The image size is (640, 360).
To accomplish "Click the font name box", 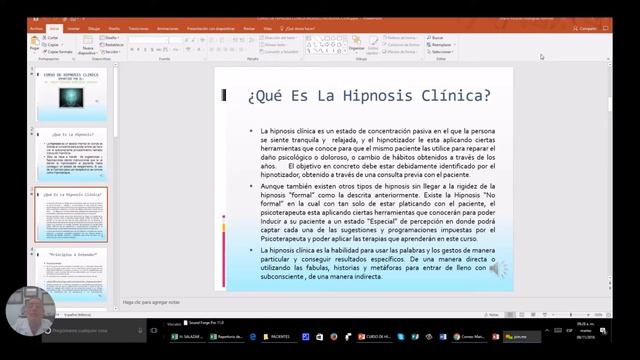I will click(x=149, y=40).
